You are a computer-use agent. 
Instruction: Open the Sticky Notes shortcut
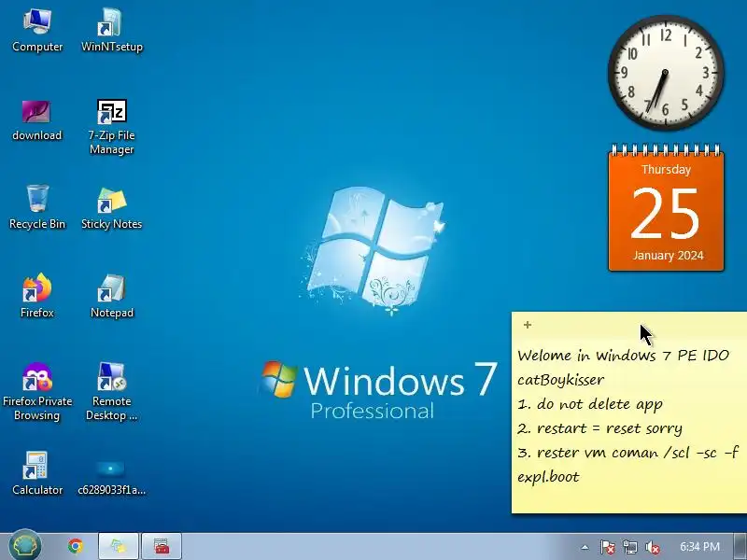[111, 207]
